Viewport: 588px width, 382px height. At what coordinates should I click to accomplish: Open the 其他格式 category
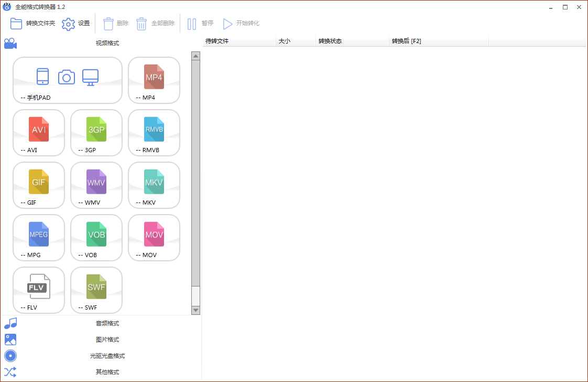pos(107,372)
